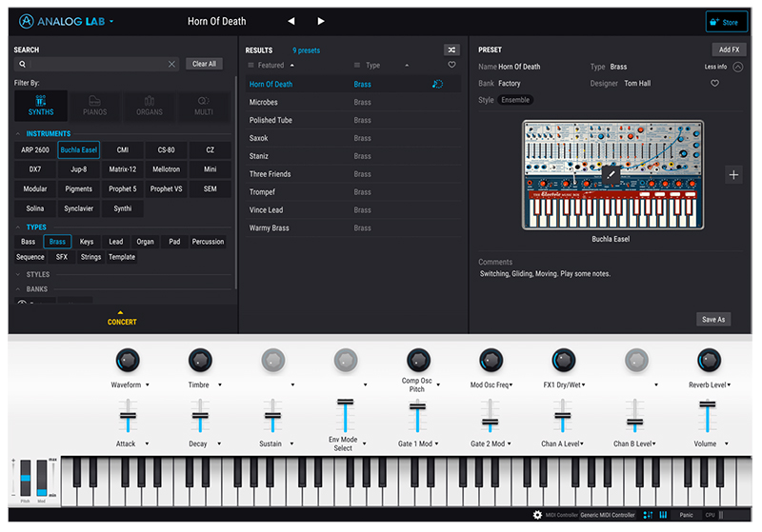Select the ORGANS filter tab
This screenshot has height=532, width=762.
click(150, 106)
